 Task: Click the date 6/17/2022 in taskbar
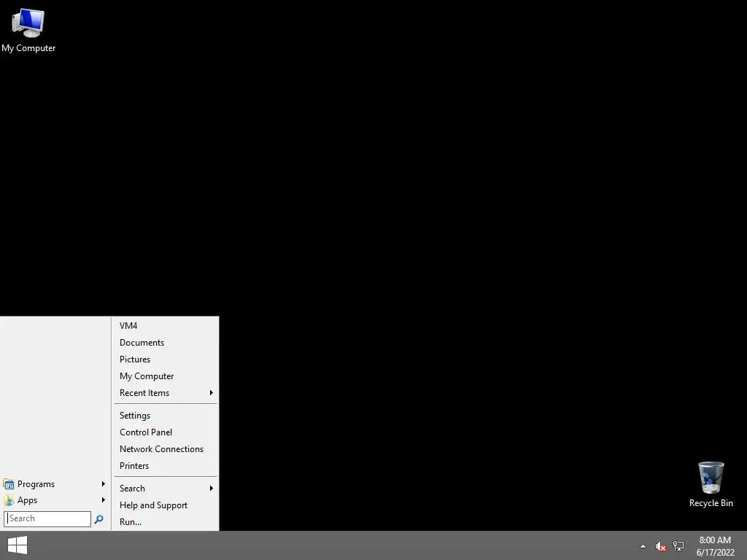click(x=715, y=553)
